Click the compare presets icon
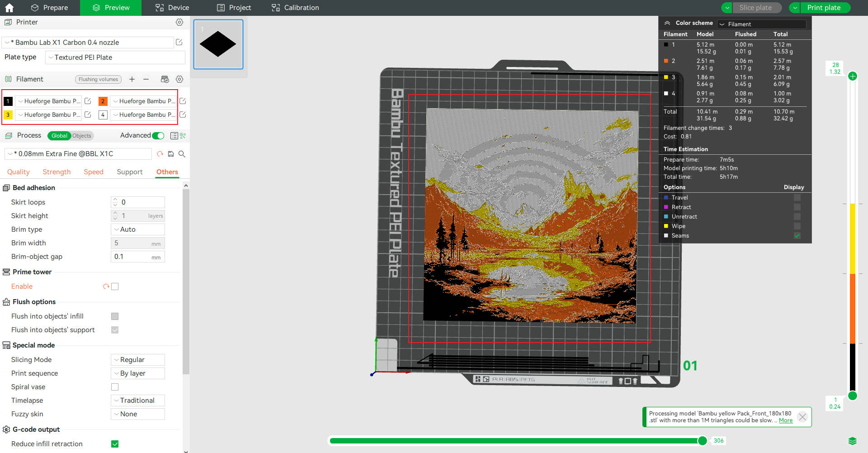The image size is (868, 453). tap(183, 136)
